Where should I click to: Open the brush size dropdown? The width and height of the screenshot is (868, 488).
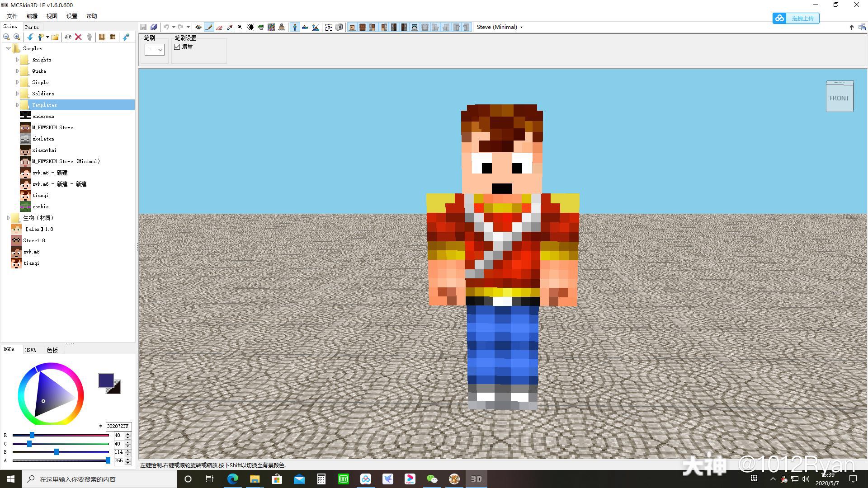coord(155,50)
